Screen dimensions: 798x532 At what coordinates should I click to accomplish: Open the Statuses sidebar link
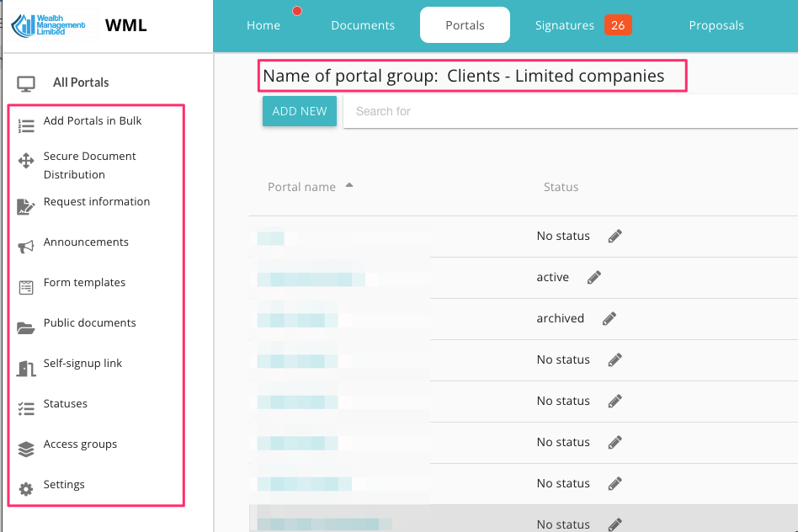click(x=66, y=404)
